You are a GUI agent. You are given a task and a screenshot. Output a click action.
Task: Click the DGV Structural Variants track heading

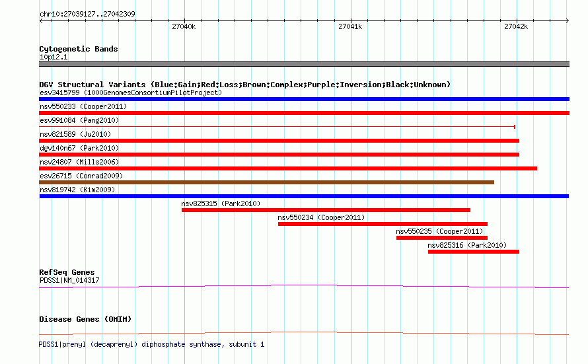point(245,85)
